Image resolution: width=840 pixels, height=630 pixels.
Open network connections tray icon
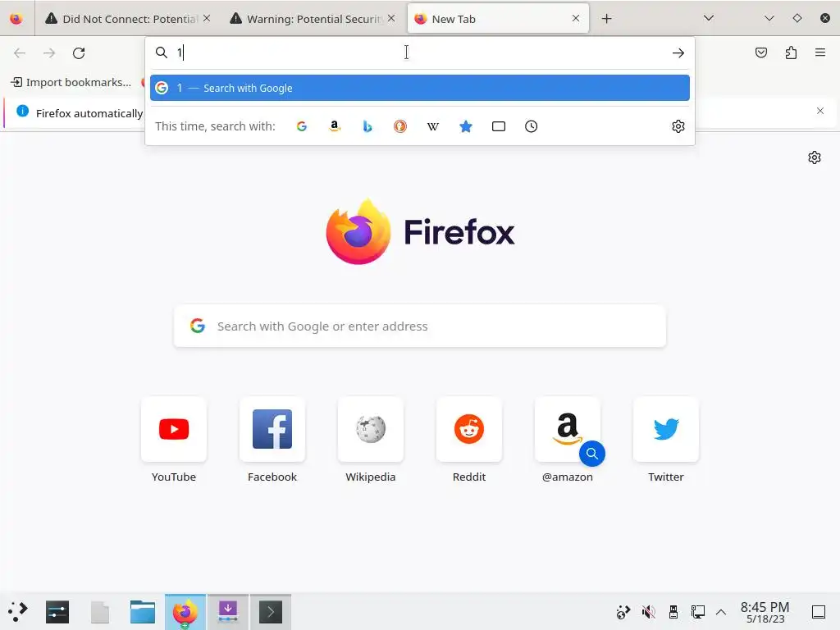[697, 612]
